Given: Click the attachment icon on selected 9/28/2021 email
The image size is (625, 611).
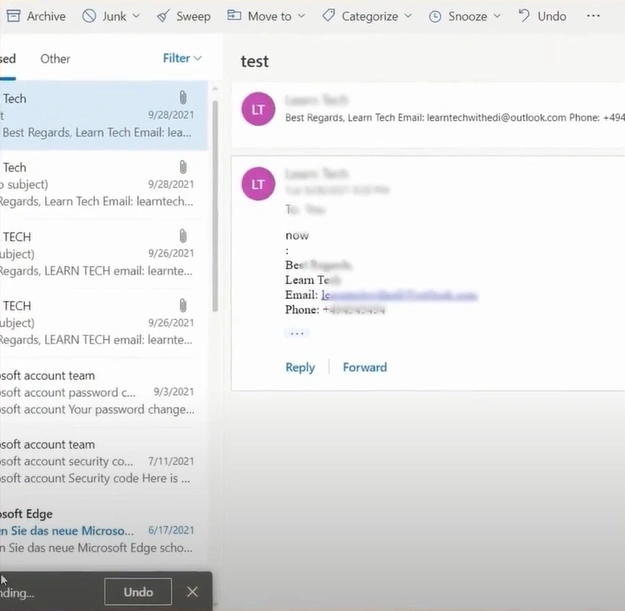Looking at the screenshot, I should pos(183,98).
